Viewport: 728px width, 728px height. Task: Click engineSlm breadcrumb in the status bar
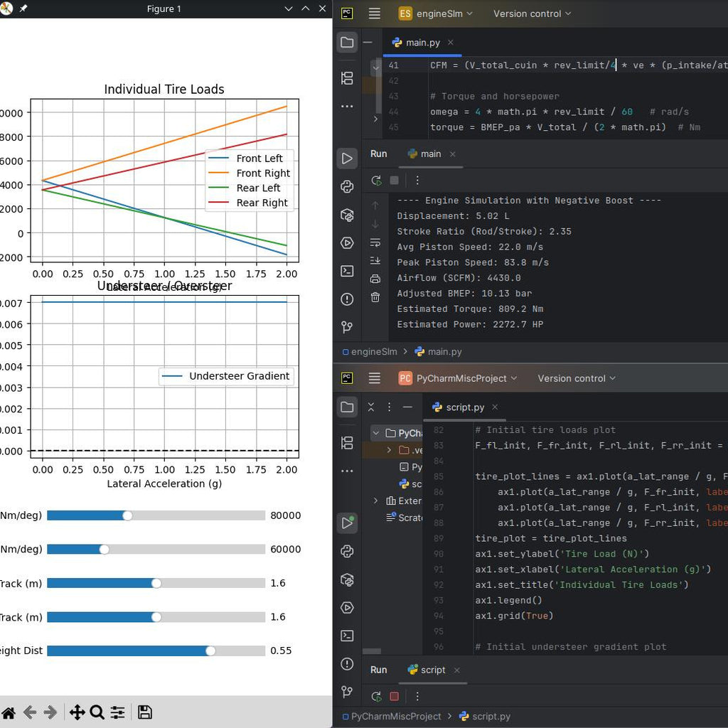[374, 351]
